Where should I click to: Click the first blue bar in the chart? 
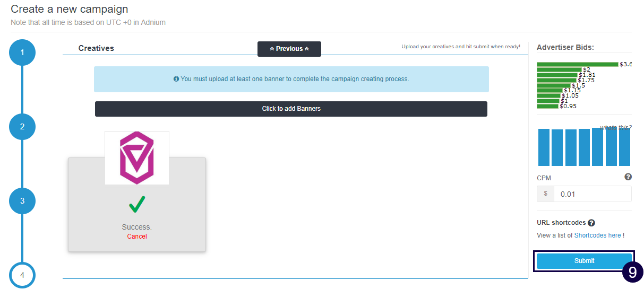tap(544, 147)
